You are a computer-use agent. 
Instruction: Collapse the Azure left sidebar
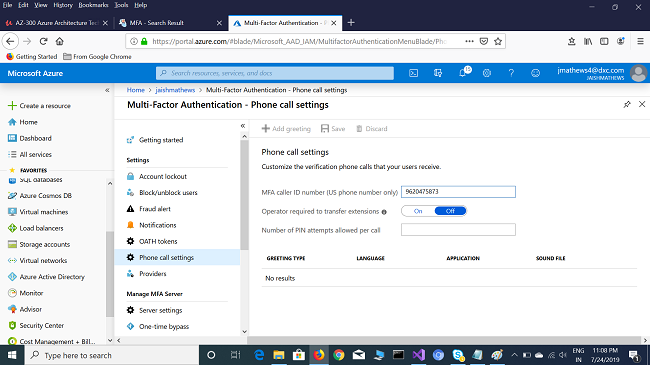pyautogui.click(x=107, y=90)
